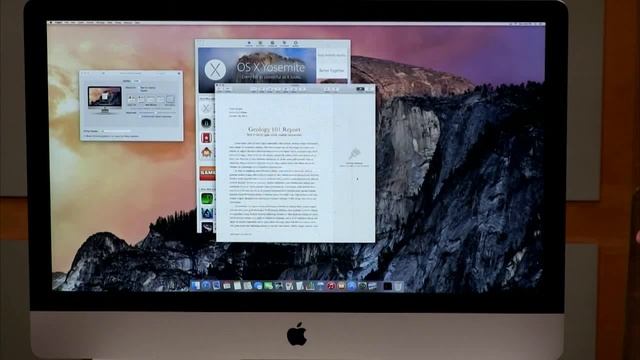Viewport: 640px width, 360px height.
Task: Open the Trash in the Dock
Action: coord(399,286)
